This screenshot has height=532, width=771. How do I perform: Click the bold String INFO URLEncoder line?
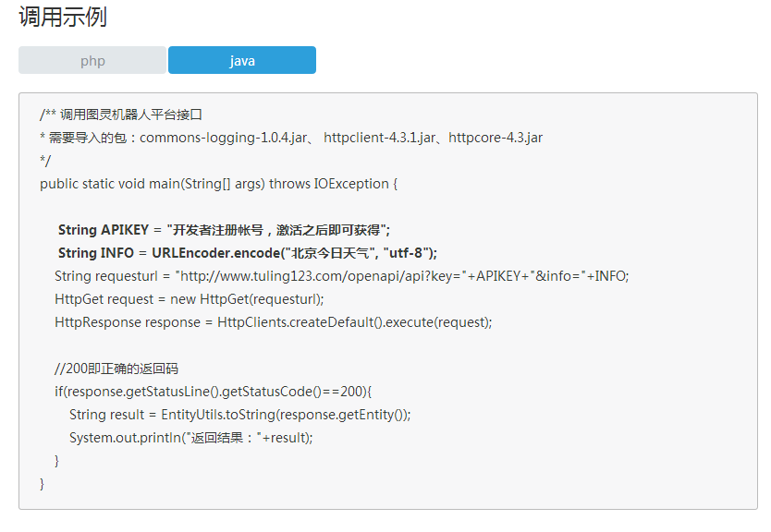coord(248,253)
